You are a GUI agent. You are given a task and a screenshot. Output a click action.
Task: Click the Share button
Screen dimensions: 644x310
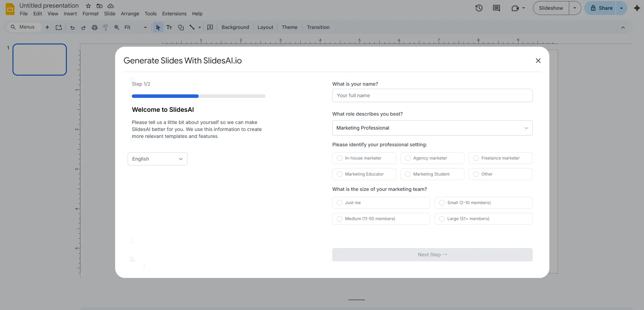[601, 8]
